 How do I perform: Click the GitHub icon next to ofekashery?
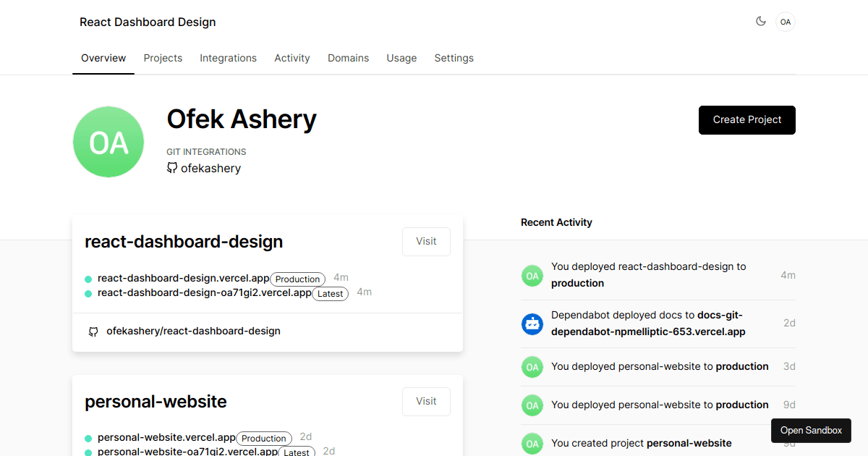171,167
